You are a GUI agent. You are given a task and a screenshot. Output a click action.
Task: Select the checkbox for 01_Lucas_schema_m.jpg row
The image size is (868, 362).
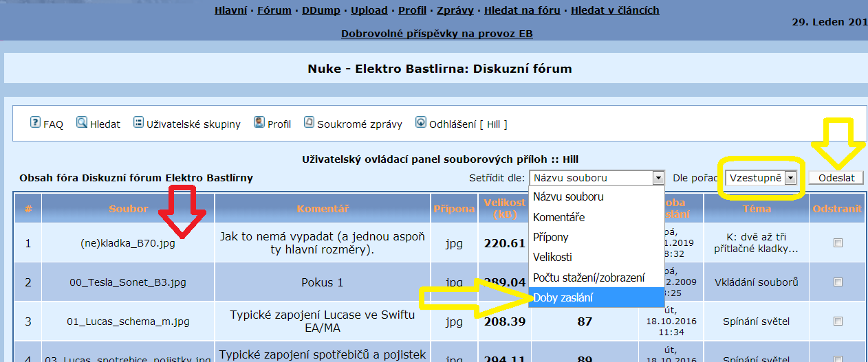(838, 321)
